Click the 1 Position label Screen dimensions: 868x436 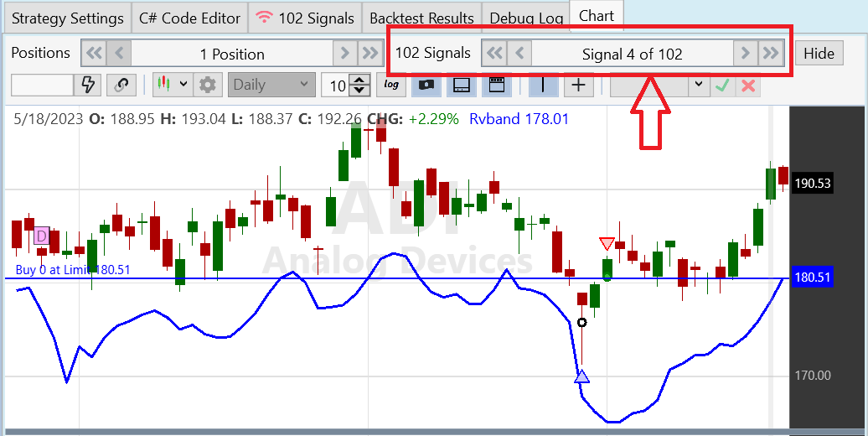pos(232,54)
